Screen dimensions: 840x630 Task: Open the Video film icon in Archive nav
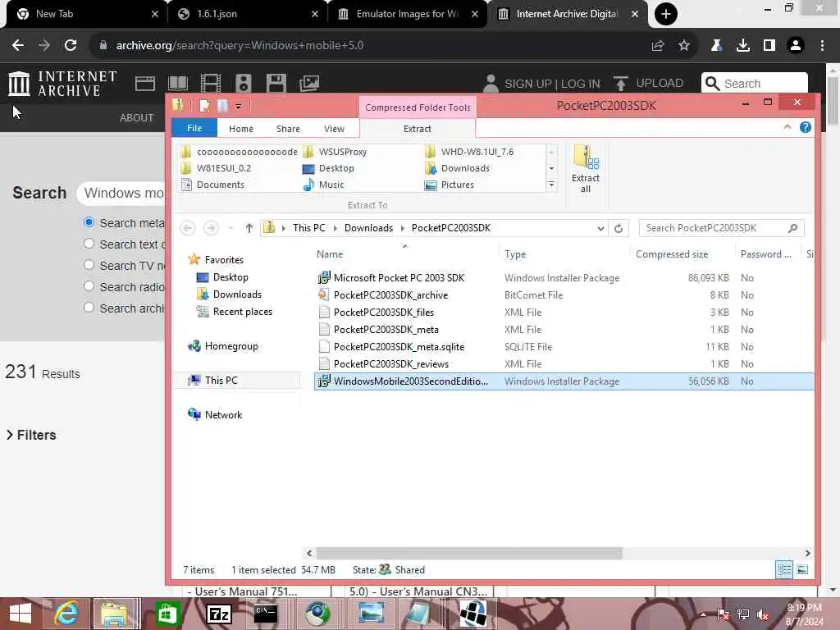click(211, 84)
